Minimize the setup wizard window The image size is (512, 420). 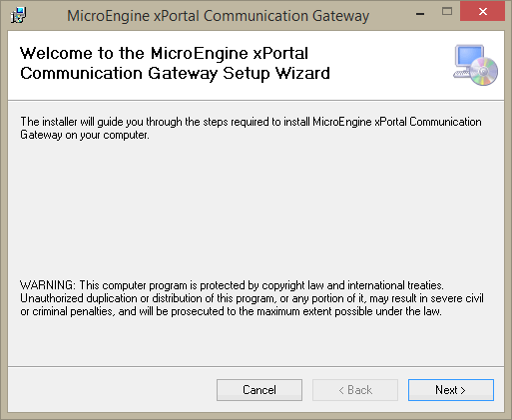420,13
